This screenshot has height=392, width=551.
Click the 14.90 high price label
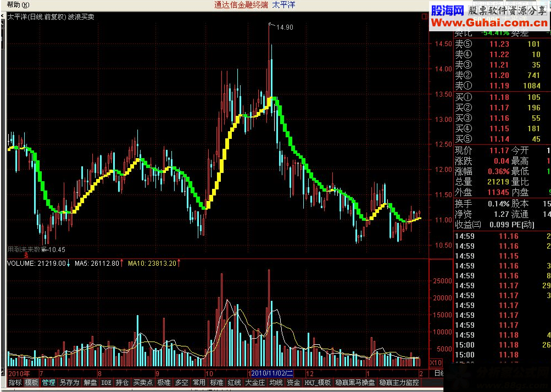coord(285,27)
